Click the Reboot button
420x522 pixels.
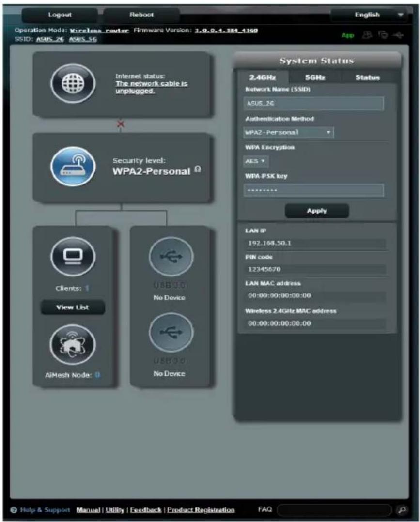point(141,15)
